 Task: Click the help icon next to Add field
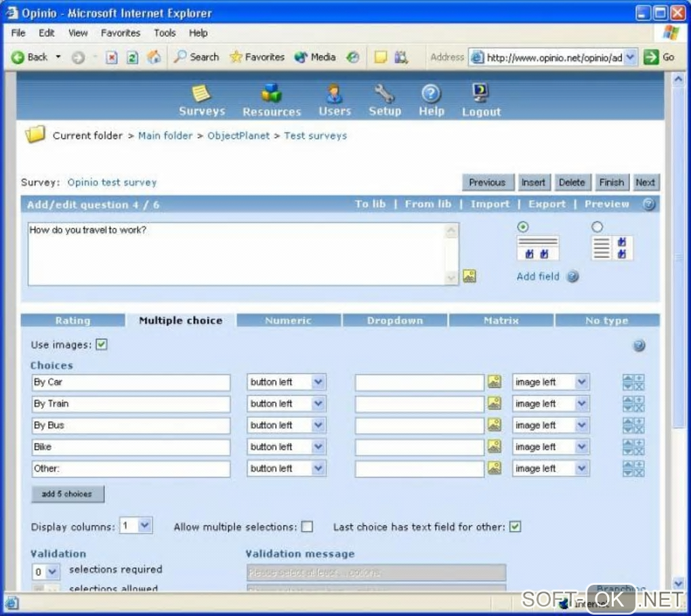572,276
